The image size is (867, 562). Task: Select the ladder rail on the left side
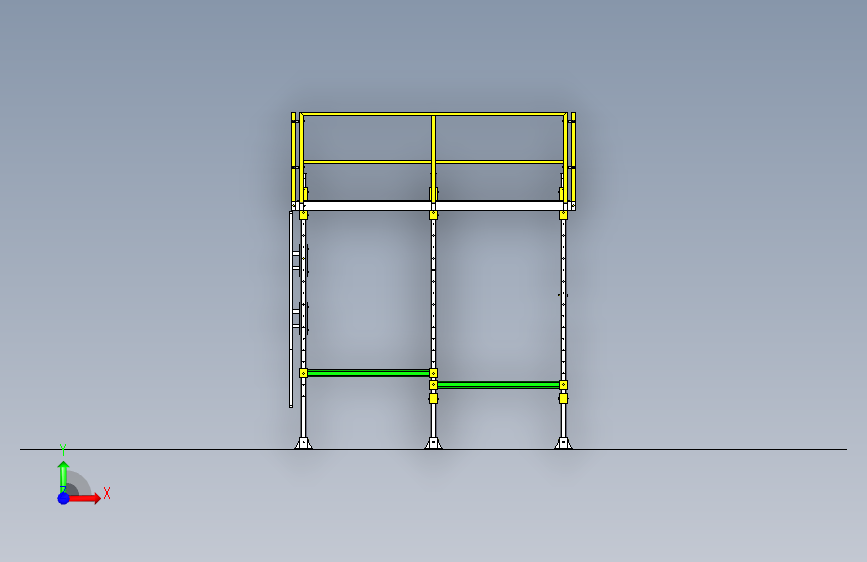pos(291,309)
